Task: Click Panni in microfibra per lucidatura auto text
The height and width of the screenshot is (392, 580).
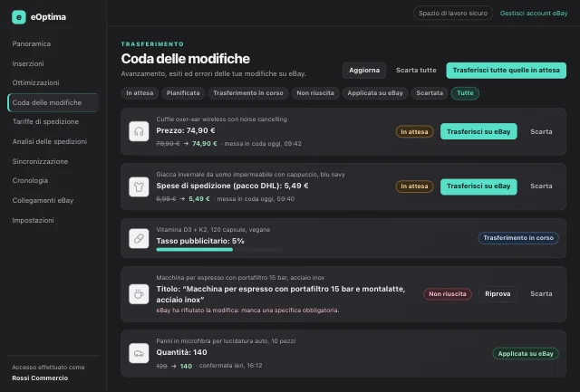Action: [x=226, y=341]
